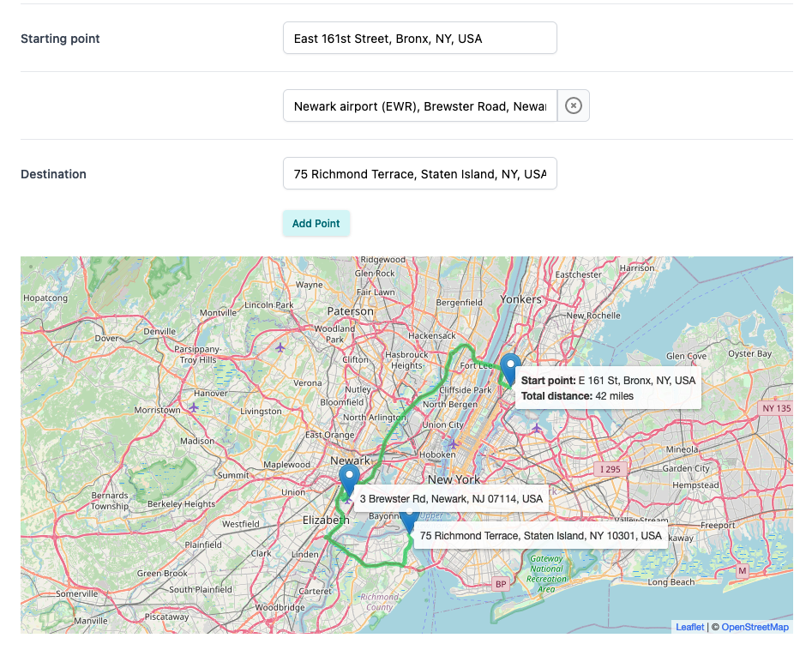Click the NY 135 route shield
The image size is (812, 650).
(776, 408)
